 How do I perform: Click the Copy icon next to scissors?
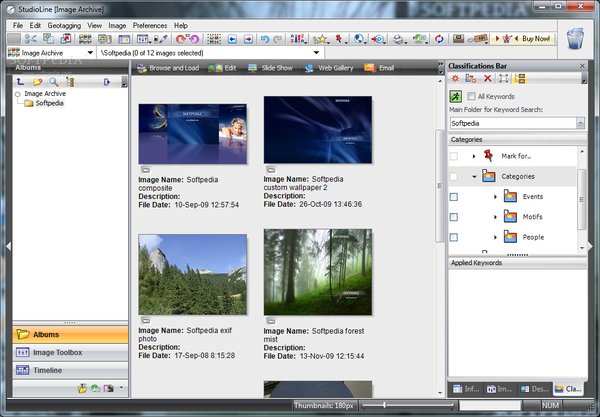(48, 39)
